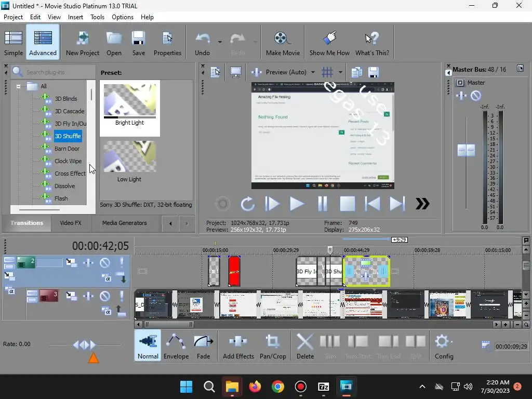Launch Make Movie wizard
The width and height of the screenshot is (532, 399).
(x=283, y=43)
